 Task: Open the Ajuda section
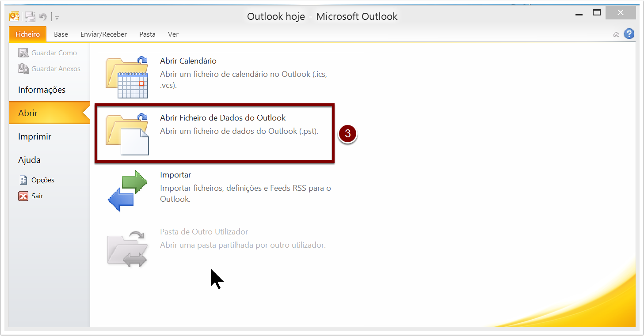pyautogui.click(x=29, y=160)
